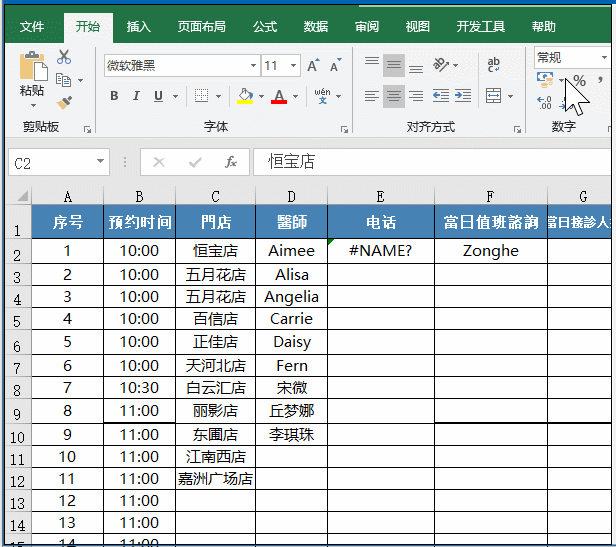Click the Cut scissors icon

[64, 57]
